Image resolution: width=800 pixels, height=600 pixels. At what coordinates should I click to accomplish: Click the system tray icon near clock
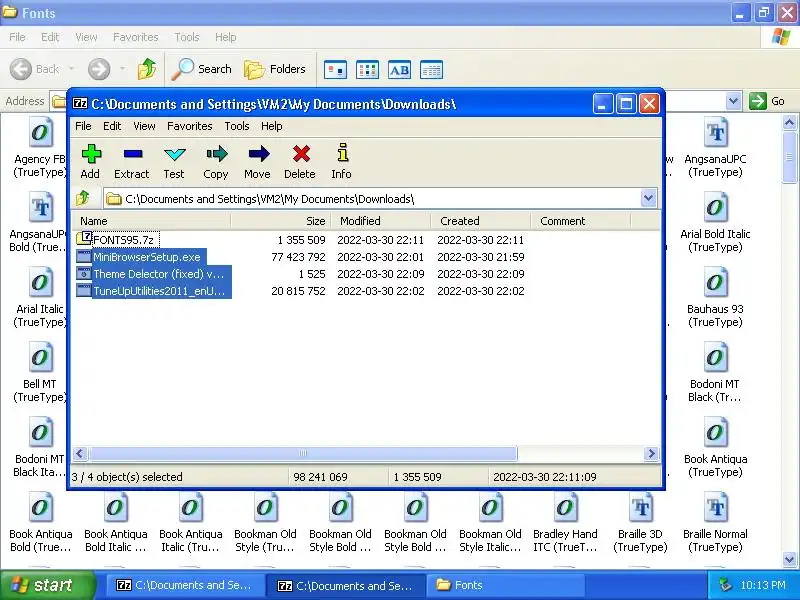point(724,585)
